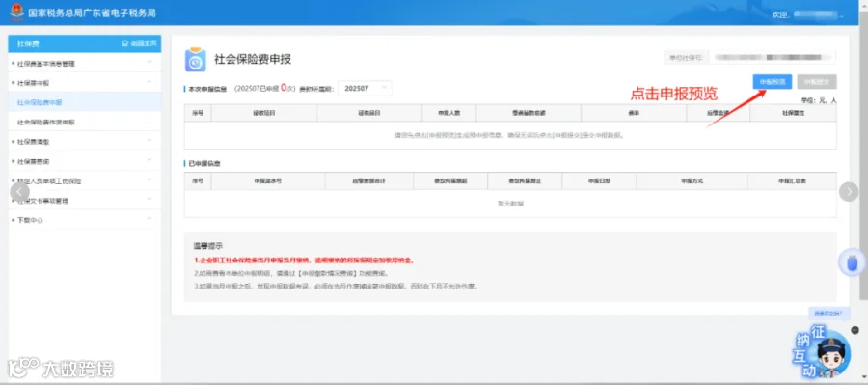This screenshot has height=385, width=868.
Task: Click the 本次申报信息 section label
Action: 207,89
